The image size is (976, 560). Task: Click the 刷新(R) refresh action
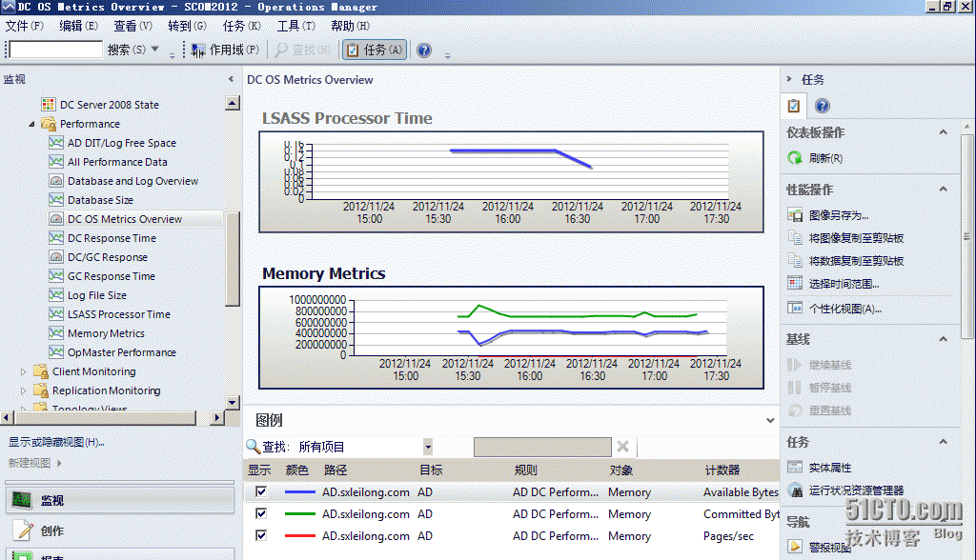825,158
